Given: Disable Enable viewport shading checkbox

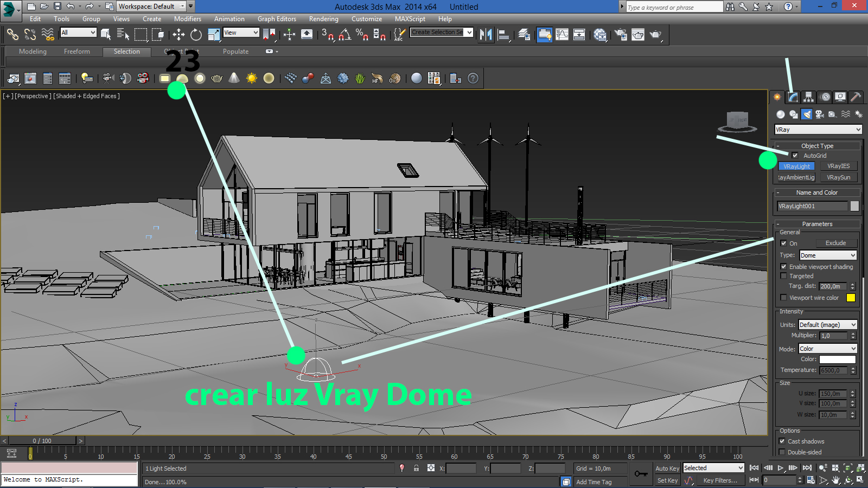Looking at the screenshot, I should [783, 266].
